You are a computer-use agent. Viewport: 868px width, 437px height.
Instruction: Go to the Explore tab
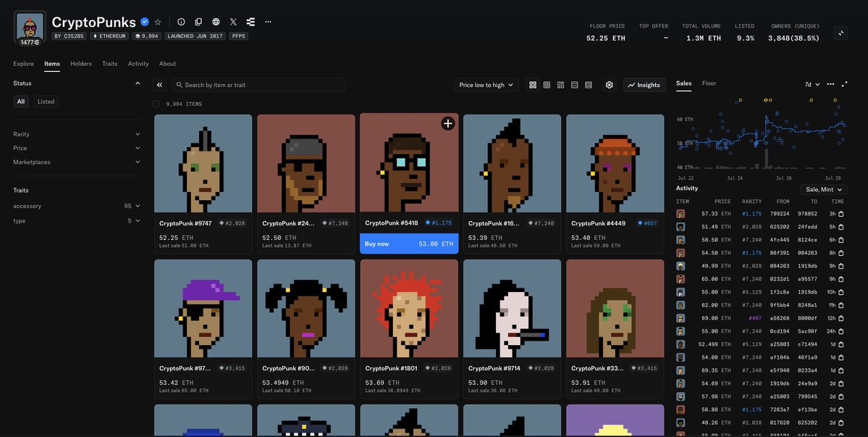tap(23, 64)
